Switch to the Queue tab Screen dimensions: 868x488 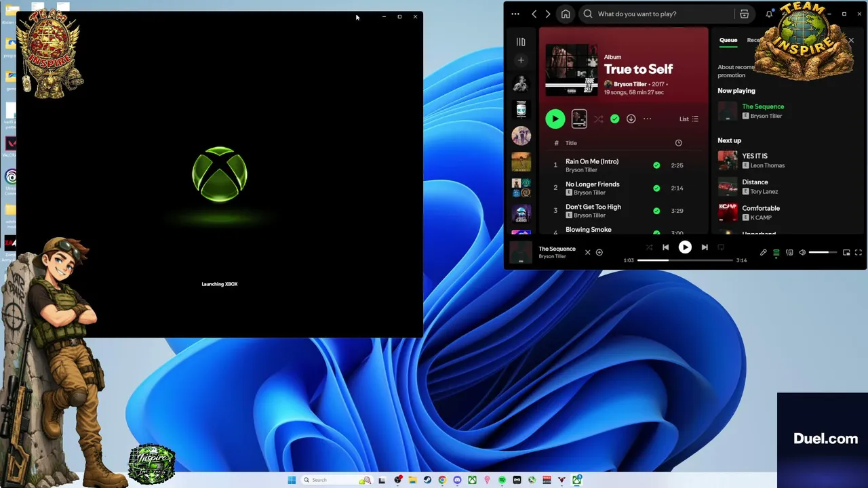pos(728,40)
